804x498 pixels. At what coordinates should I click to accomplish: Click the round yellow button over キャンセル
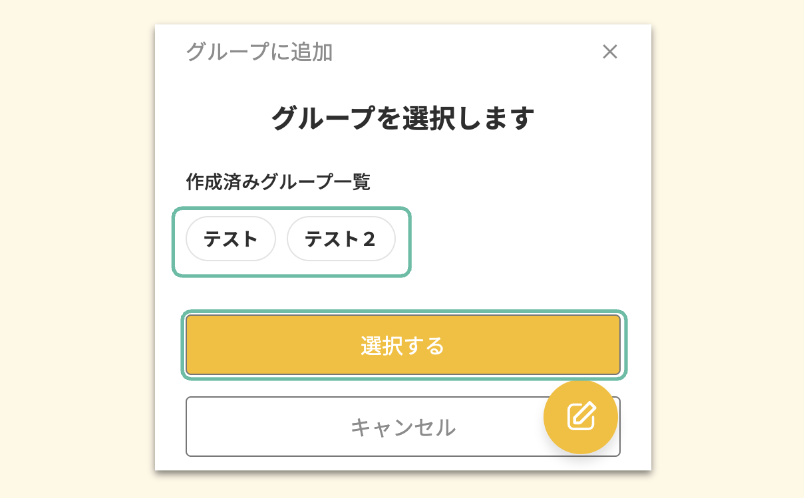tap(580, 416)
